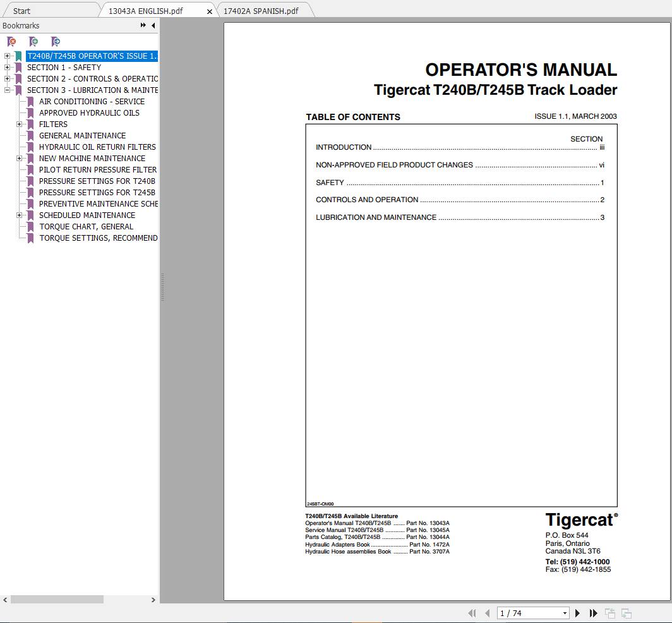Select the TORQUE CHART, GENERAL bookmark
The image size is (672, 623).
(86, 226)
